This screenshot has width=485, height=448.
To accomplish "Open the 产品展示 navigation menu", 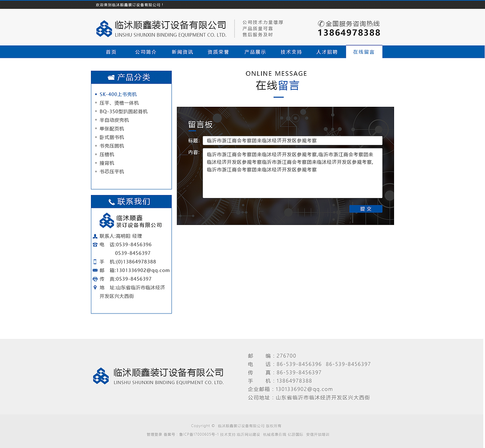I will coord(255,52).
